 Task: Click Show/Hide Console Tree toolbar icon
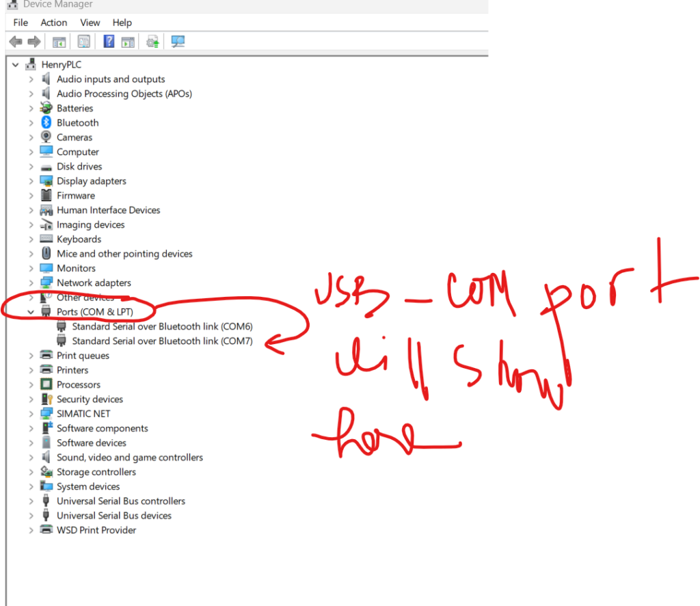click(x=59, y=42)
